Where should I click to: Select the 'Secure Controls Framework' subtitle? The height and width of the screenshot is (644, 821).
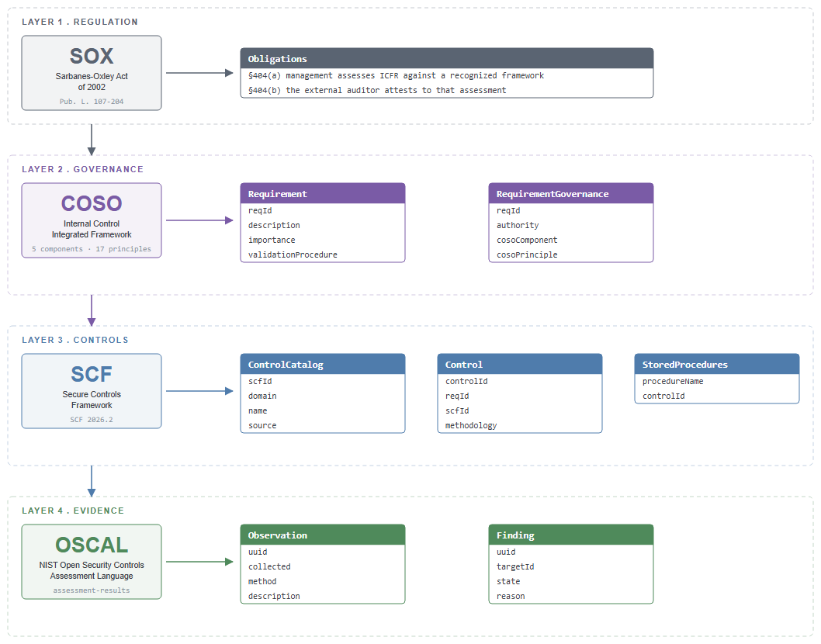pos(92,400)
